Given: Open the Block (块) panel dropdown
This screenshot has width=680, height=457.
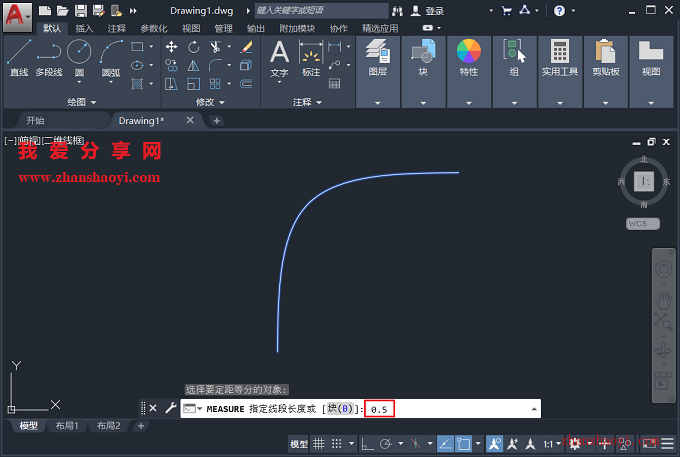Looking at the screenshot, I should click(423, 103).
